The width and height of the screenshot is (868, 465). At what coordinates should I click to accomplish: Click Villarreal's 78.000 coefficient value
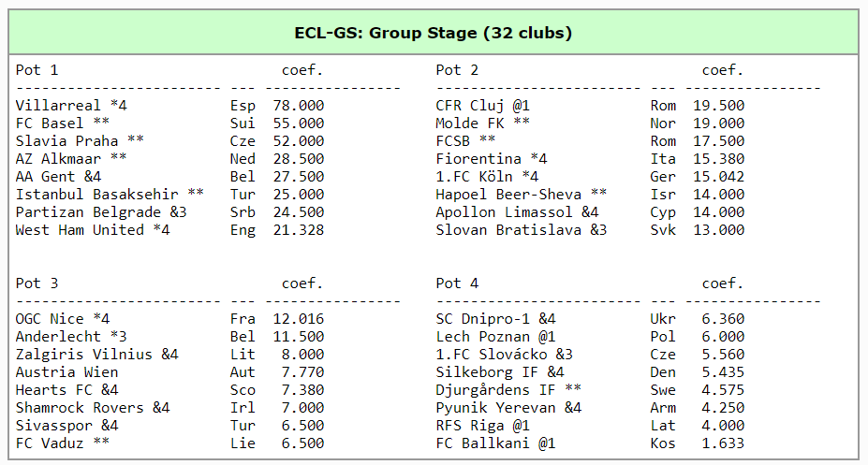[x=299, y=105]
